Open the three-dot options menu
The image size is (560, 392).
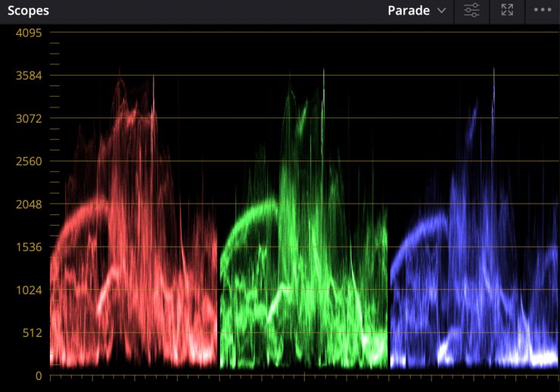point(543,11)
